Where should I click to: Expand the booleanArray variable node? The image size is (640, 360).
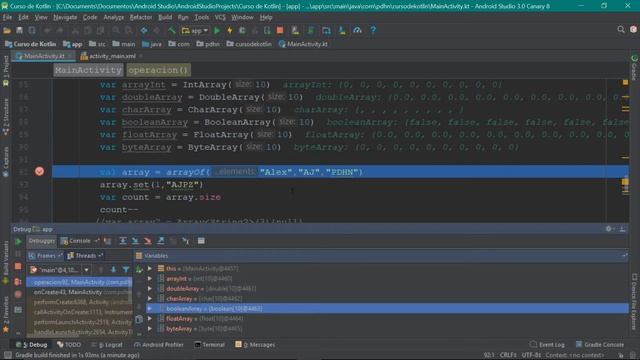(150, 309)
